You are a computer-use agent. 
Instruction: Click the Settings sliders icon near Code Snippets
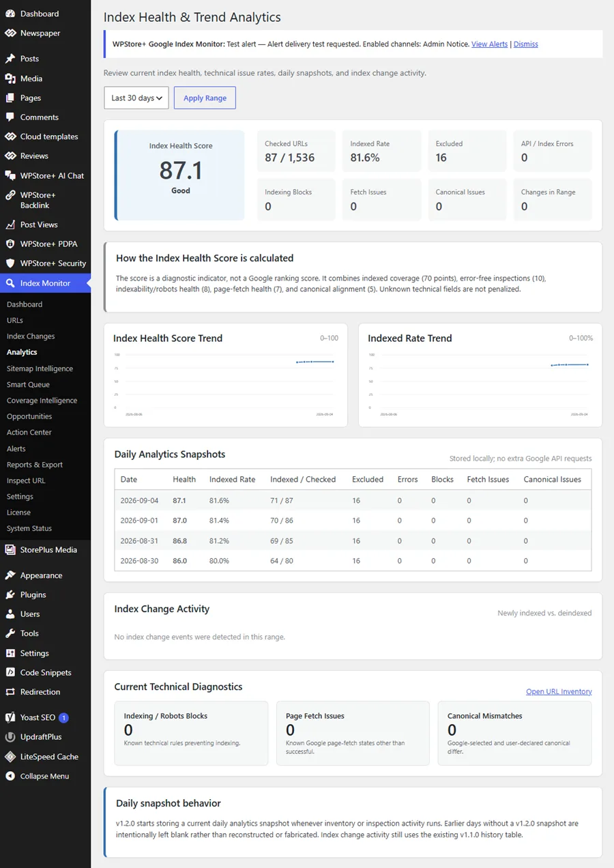point(10,653)
